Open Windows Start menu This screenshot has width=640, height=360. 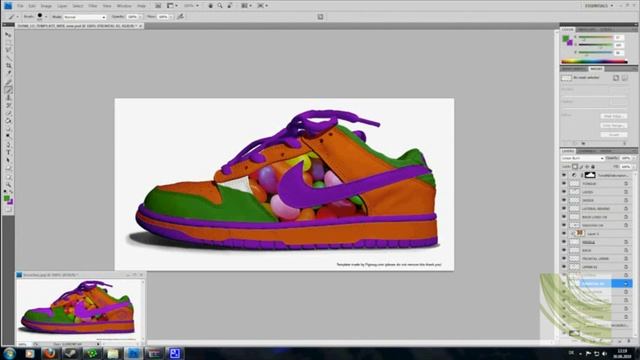click(9, 353)
